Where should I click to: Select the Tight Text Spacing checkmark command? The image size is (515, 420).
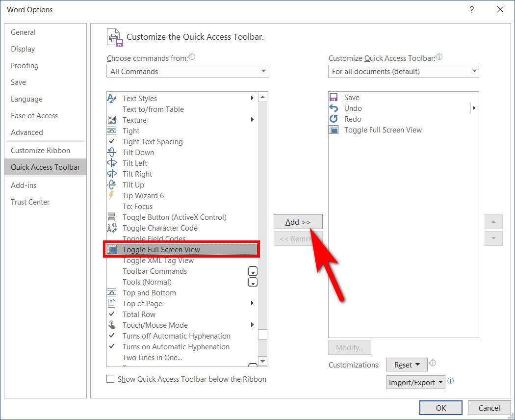(182, 142)
